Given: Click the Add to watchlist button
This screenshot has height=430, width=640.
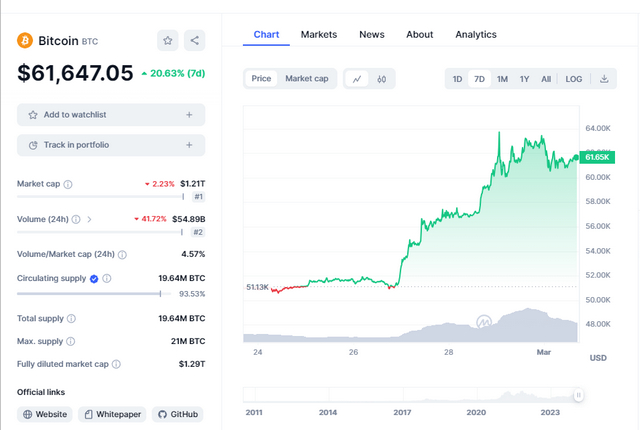Looking at the screenshot, I should pos(111,115).
